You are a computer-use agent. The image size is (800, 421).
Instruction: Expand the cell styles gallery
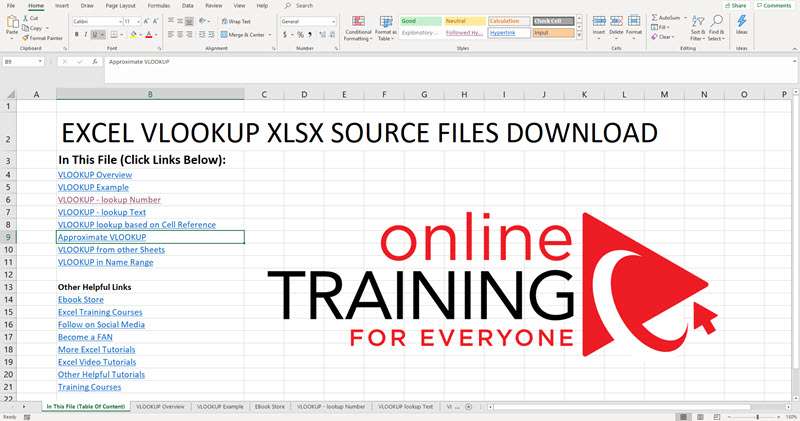pyautogui.click(x=579, y=36)
